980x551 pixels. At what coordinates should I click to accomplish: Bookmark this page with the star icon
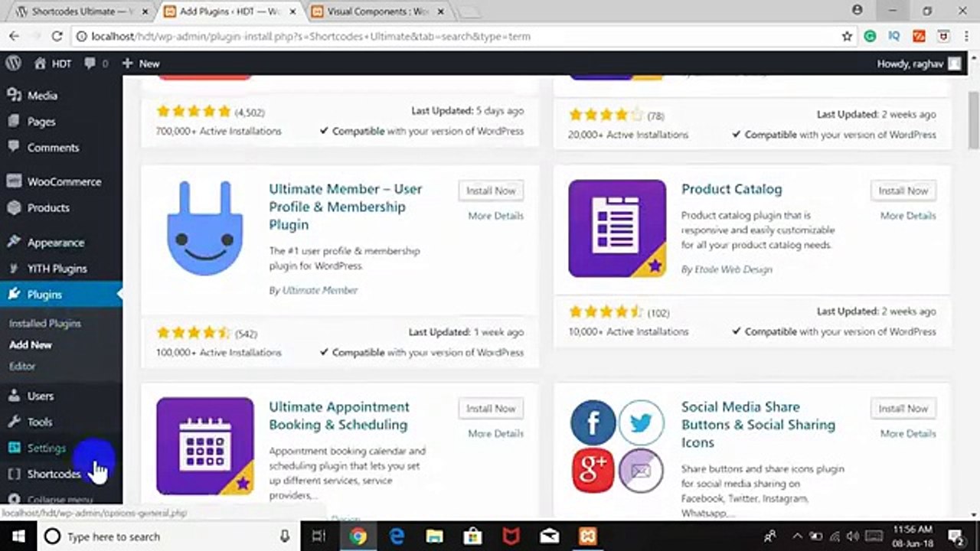pos(847,36)
